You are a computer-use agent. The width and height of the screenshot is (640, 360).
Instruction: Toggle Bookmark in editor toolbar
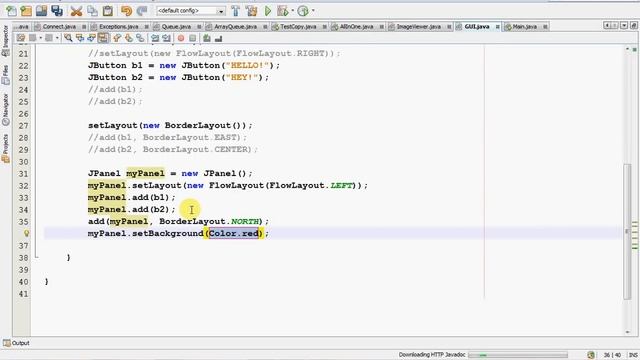(140, 38)
